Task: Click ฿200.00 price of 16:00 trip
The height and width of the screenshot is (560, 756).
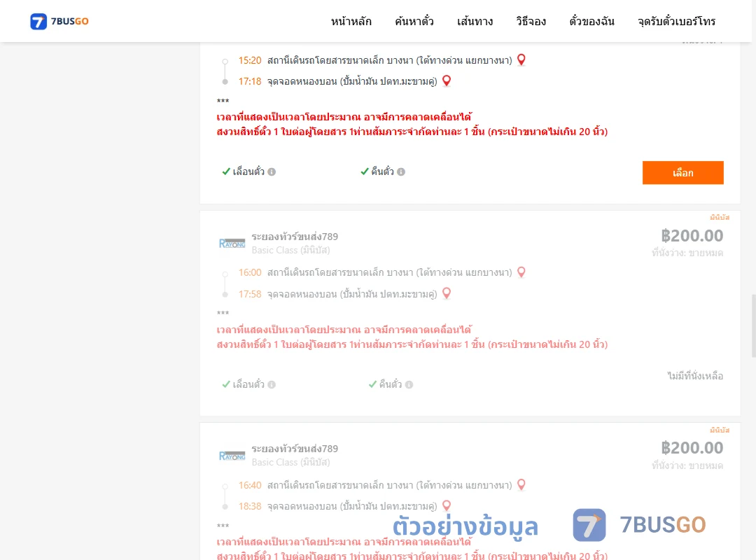Action: tap(692, 235)
